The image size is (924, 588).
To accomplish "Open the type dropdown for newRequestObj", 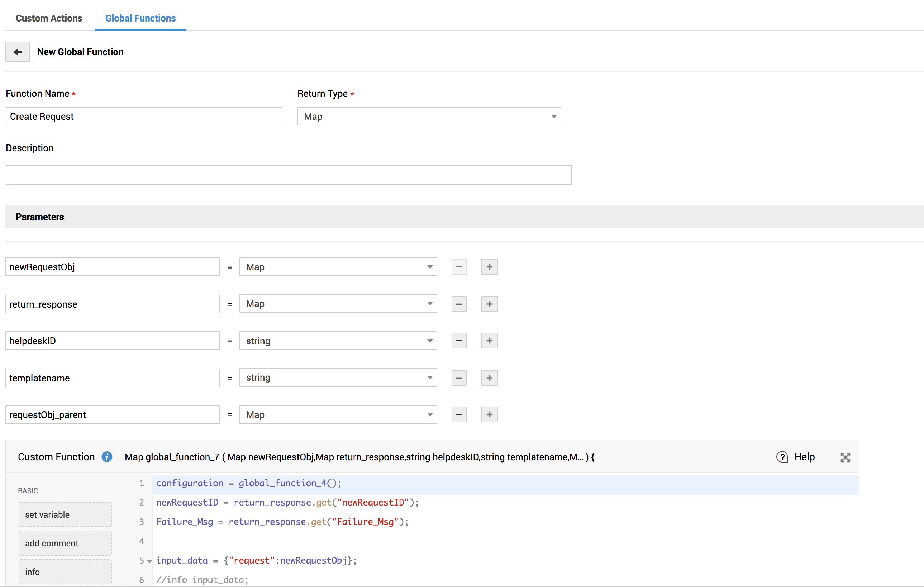I will coord(338,267).
